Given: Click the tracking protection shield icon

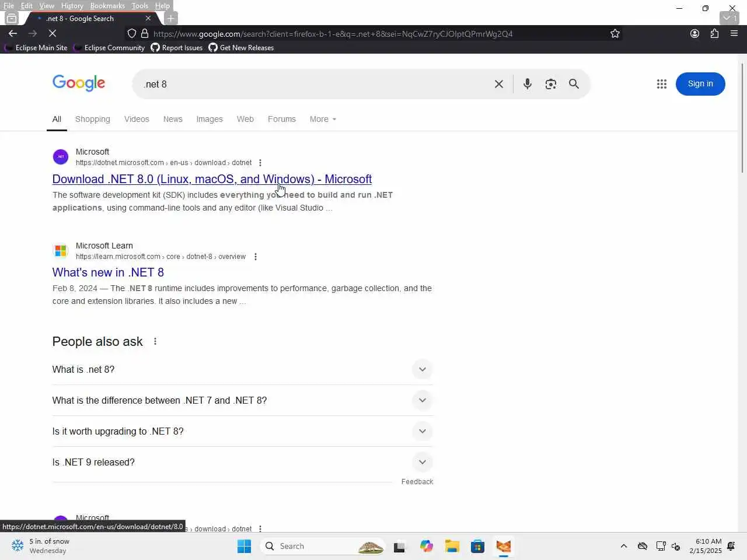Looking at the screenshot, I should click(x=131, y=33).
